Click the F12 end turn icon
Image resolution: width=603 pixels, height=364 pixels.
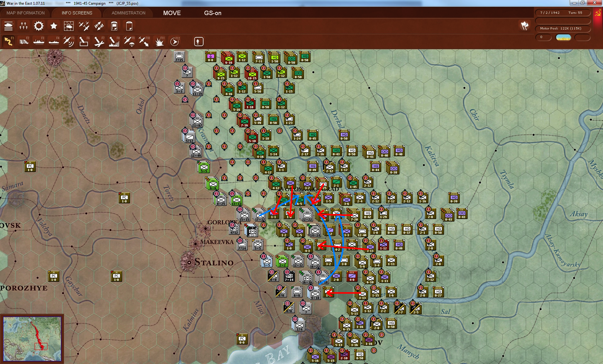point(175,41)
